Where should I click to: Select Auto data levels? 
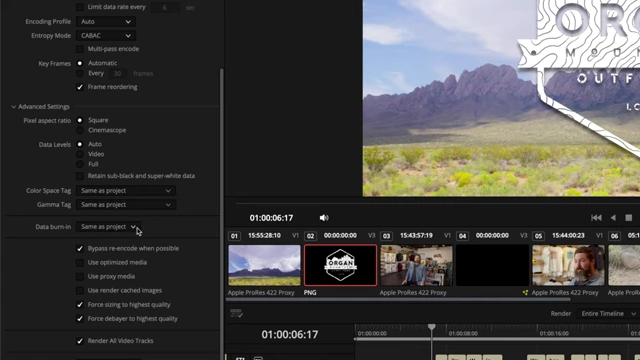80,144
